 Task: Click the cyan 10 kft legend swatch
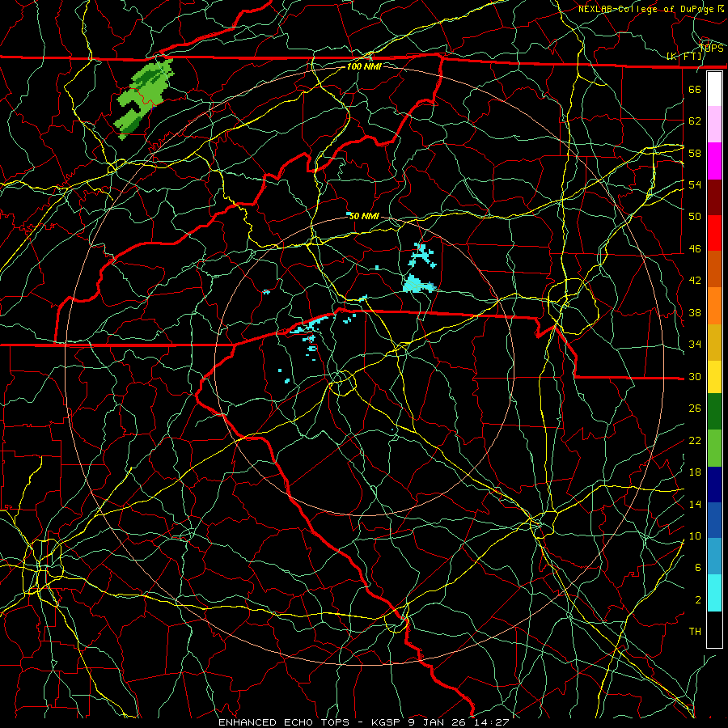coord(714,593)
